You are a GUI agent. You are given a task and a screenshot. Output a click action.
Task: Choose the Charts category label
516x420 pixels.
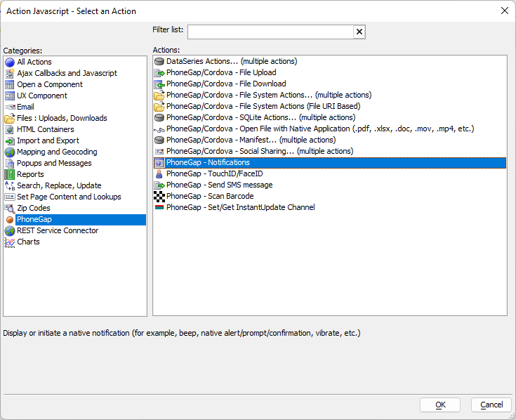click(x=28, y=242)
